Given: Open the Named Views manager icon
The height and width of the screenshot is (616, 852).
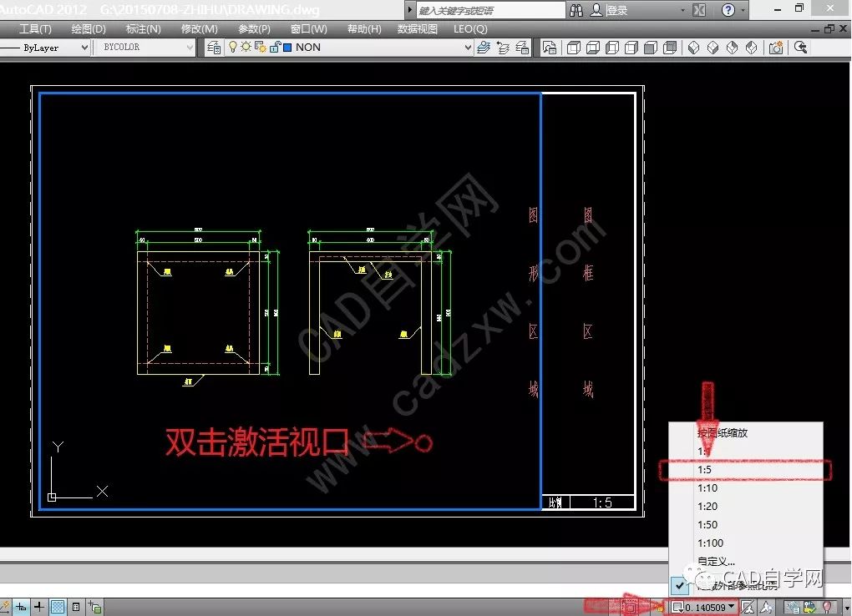Looking at the screenshot, I should [x=550, y=48].
